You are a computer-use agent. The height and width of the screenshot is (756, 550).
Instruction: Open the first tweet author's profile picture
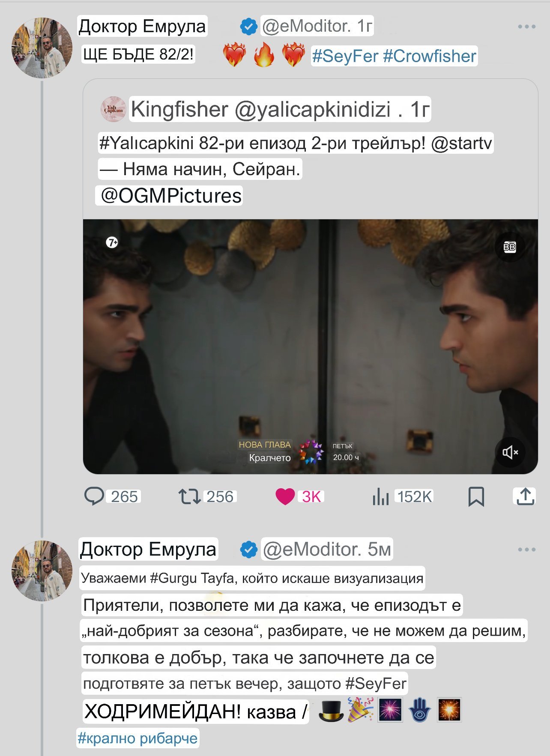pos(42,48)
